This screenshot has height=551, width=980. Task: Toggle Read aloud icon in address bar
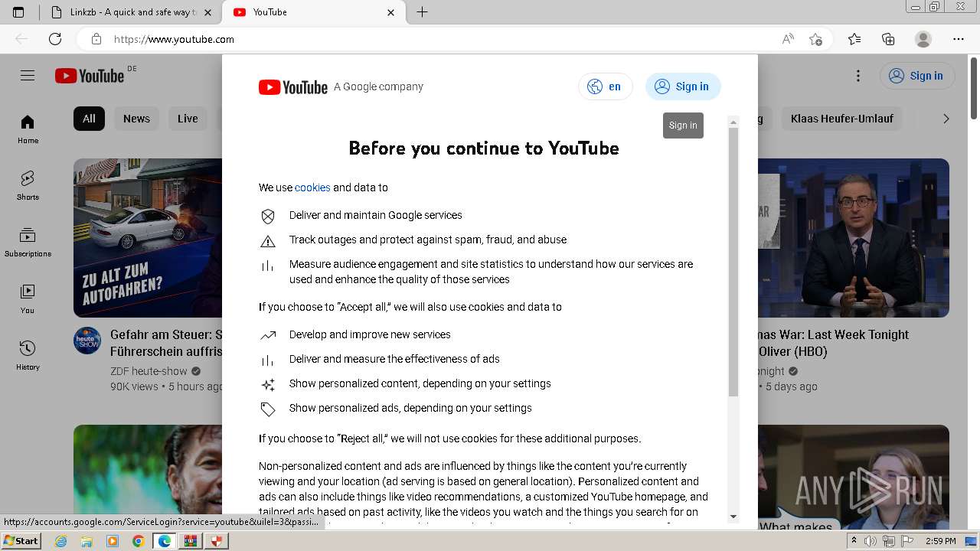click(788, 39)
